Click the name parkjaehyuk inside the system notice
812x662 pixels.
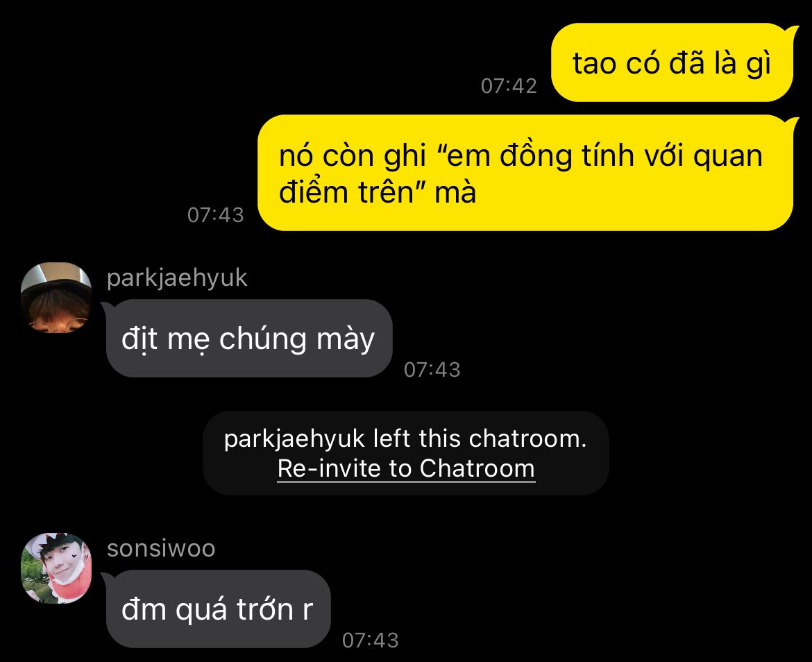295,439
